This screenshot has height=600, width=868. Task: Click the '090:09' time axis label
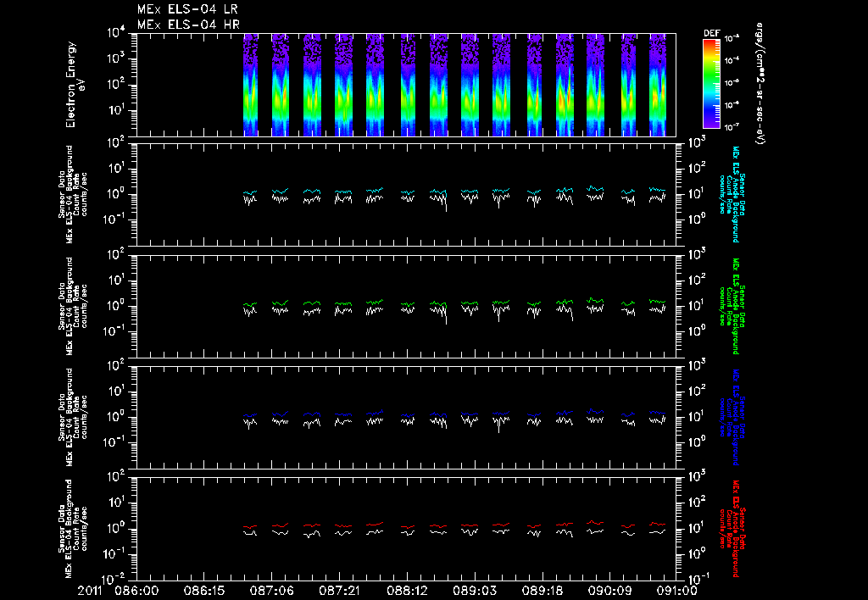(609, 591)
